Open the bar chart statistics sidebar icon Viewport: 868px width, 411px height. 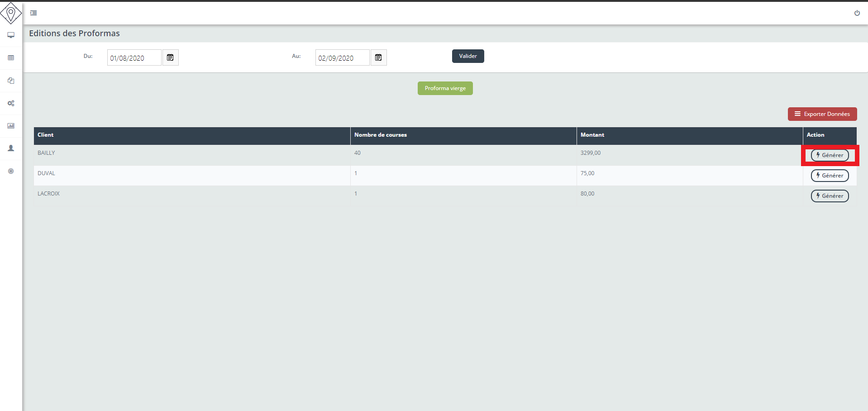11,126
